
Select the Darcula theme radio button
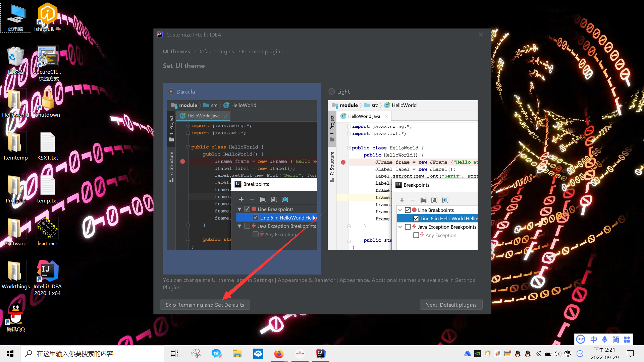tap(171, 92)
